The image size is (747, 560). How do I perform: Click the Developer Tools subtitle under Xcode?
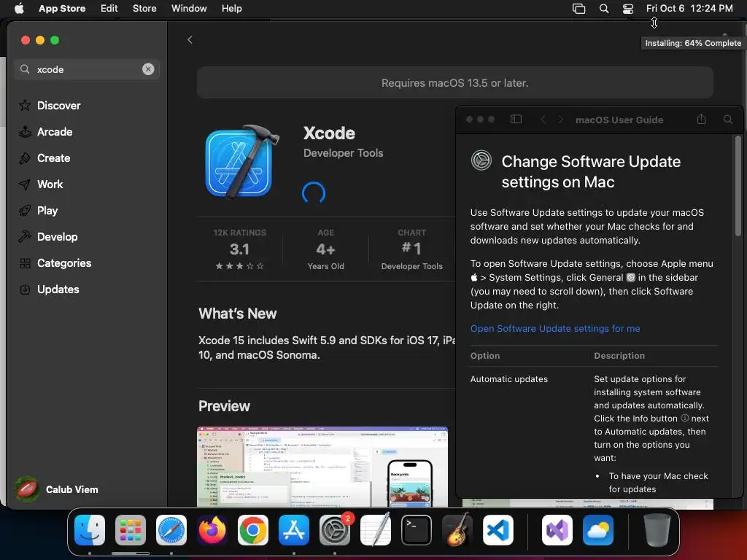(x=343, y=153)
